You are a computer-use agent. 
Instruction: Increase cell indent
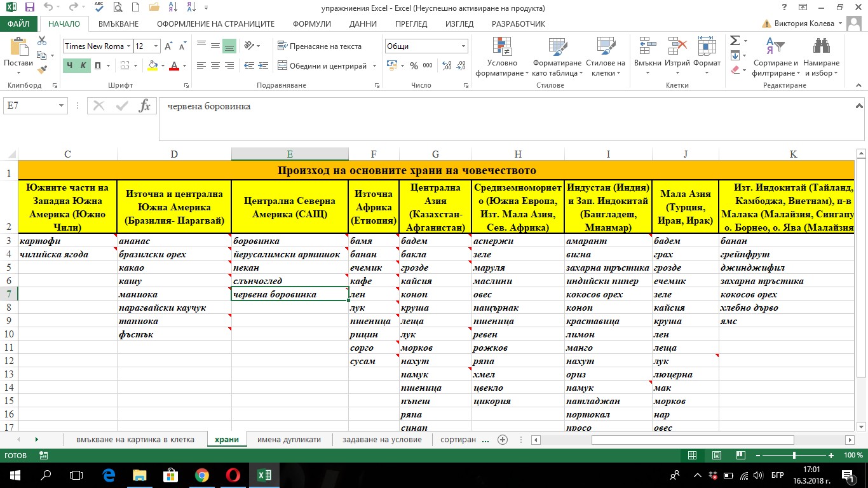(264, 65)
